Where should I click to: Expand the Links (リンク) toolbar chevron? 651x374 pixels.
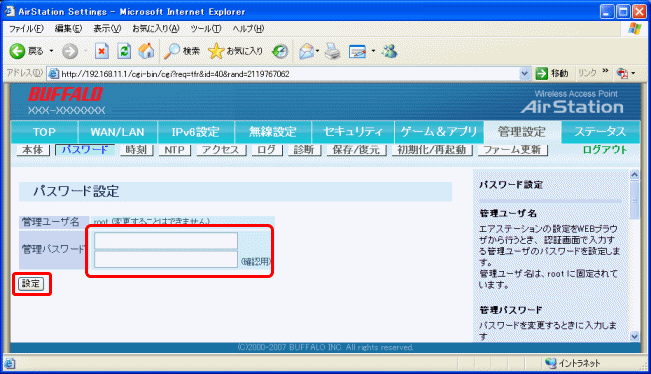pyautogui.click(x=605, y=71)
